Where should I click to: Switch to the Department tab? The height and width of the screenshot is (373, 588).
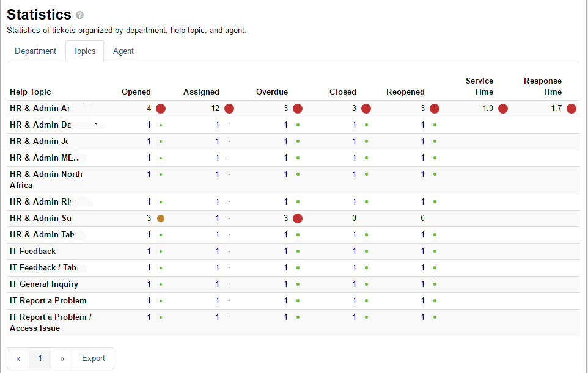pos(35,51)
